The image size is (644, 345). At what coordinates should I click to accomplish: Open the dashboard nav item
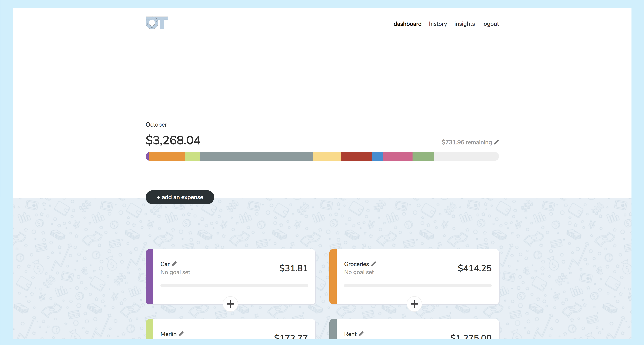pyautogui.click(x=407, y=24)
